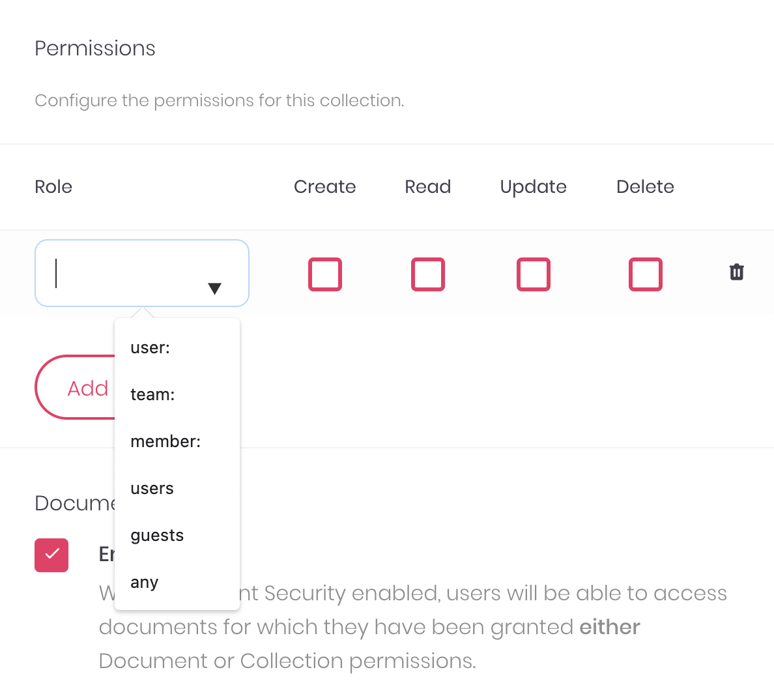
Task: Click the Create permission checkbox border
Action: pos(324,274)
